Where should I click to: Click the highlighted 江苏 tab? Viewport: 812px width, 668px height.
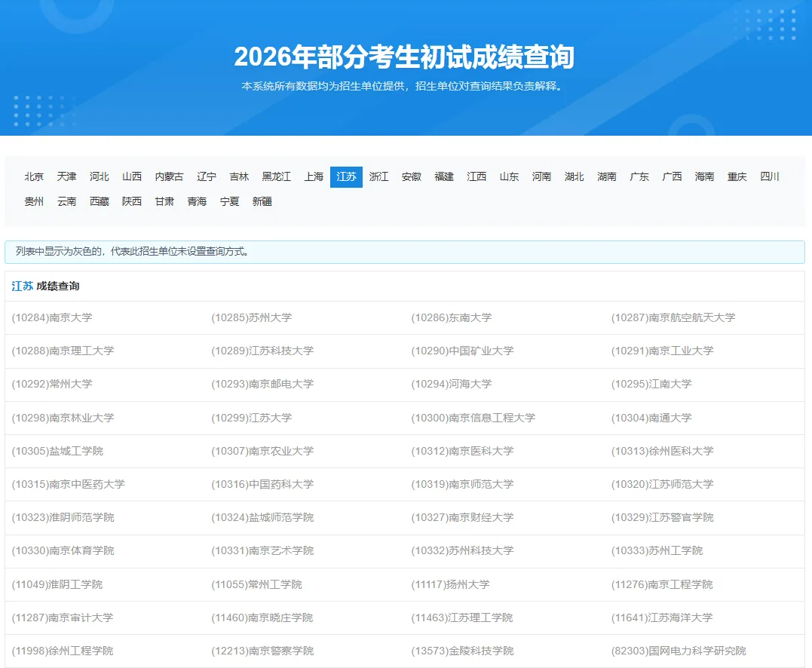click(347, 176)
